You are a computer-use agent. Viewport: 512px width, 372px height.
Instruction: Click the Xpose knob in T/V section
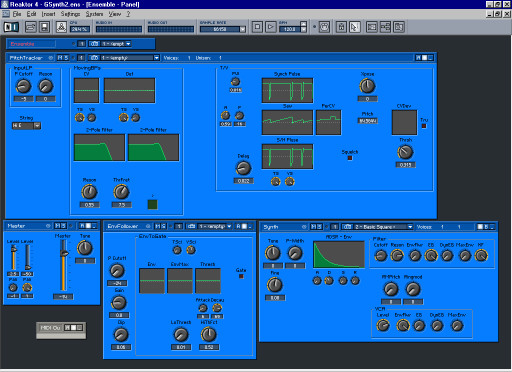pos(367,86)
